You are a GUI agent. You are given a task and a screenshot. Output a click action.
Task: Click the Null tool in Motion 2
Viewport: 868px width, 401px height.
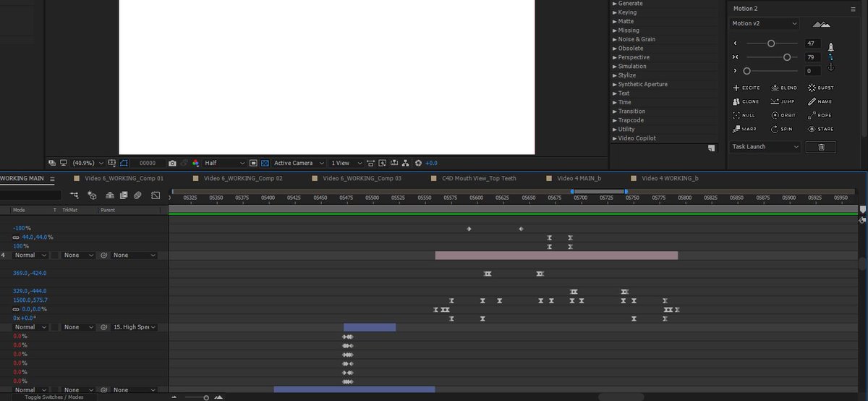[x=745, y=115]
